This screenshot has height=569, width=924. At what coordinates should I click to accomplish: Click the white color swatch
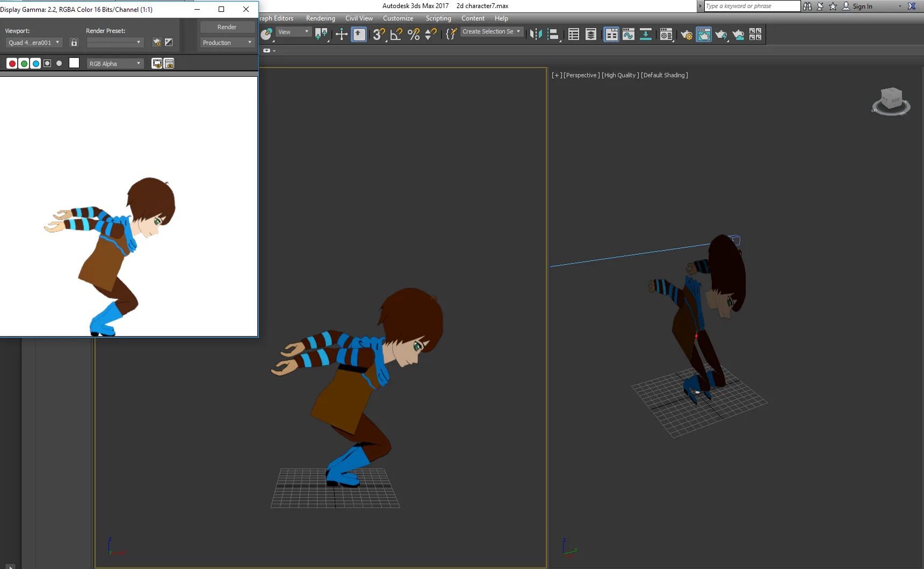pos(74,63)
